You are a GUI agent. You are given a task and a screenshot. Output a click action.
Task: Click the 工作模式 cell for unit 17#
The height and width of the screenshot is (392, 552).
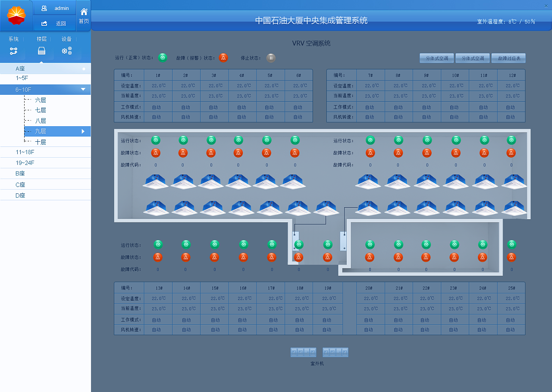click(x=271, y=320)
